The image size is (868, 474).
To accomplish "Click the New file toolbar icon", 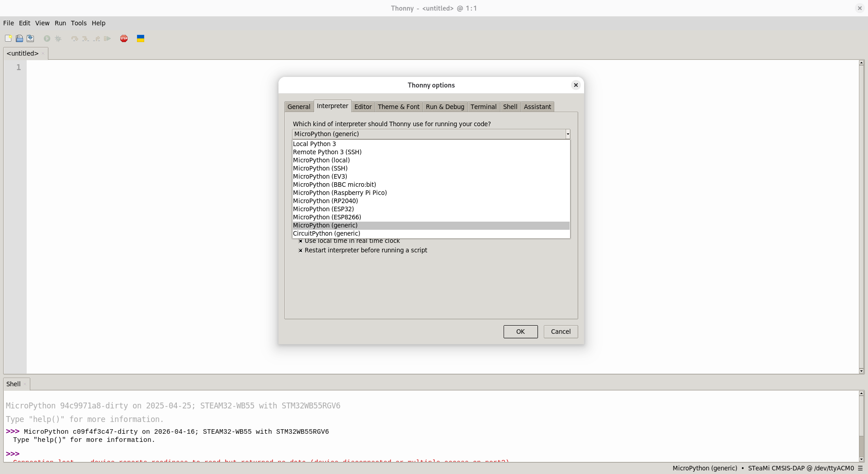I will pyautogui.click(x=8, y=38).
